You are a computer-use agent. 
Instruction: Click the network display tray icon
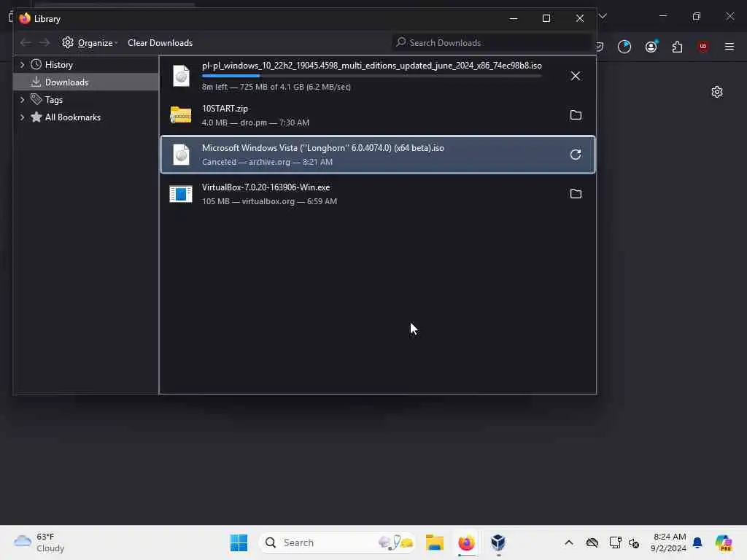click(615, 542)
